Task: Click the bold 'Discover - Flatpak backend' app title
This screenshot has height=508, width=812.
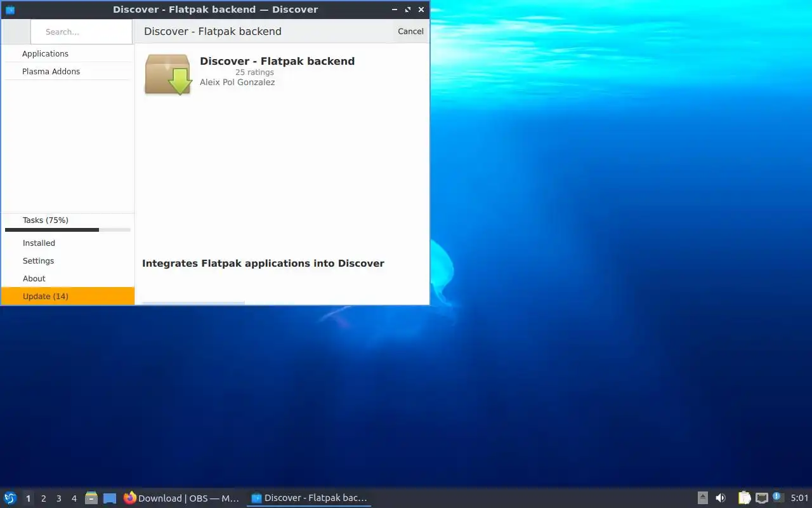Action: pos(277,61)
